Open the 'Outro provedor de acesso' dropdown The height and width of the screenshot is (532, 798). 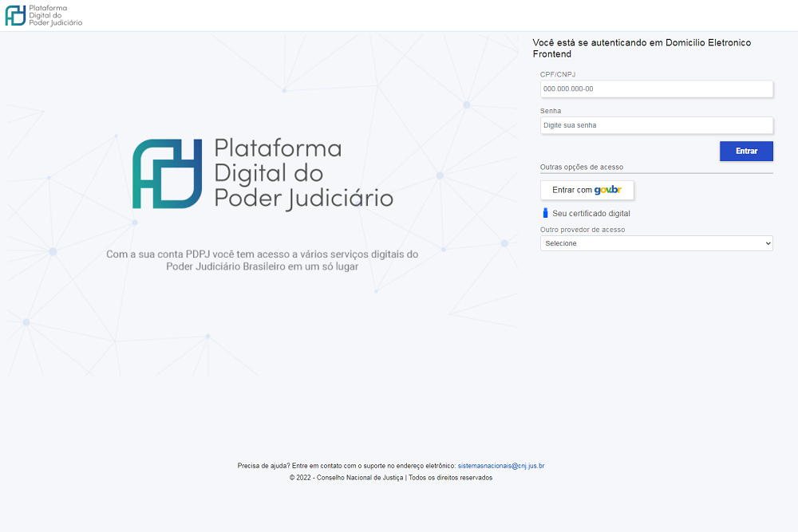point(657,243)
